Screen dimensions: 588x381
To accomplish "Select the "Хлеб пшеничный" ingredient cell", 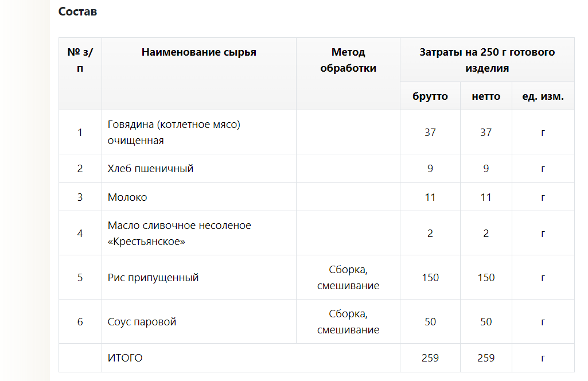I will (150, 169).
